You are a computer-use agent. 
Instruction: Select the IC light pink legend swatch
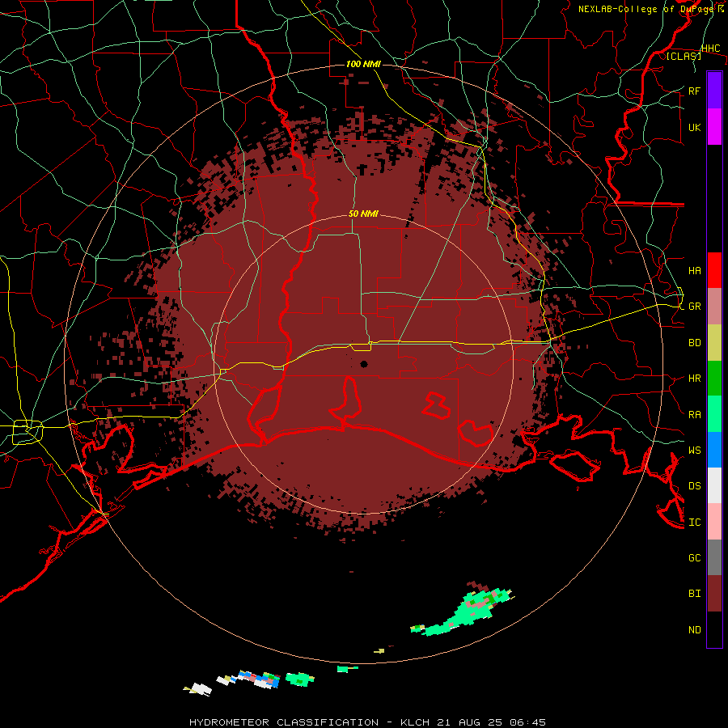point(714,522)
